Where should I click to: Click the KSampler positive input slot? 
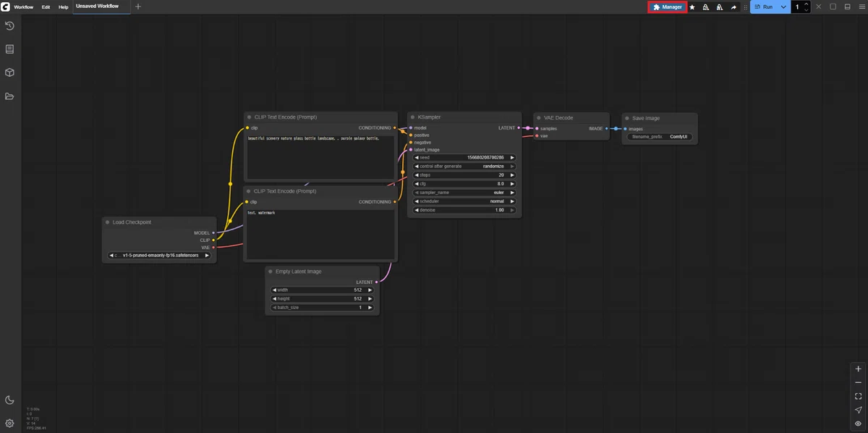411,135
